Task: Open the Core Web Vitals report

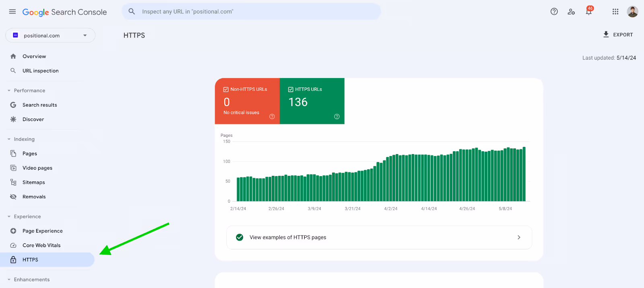Action: pos(41,245)
